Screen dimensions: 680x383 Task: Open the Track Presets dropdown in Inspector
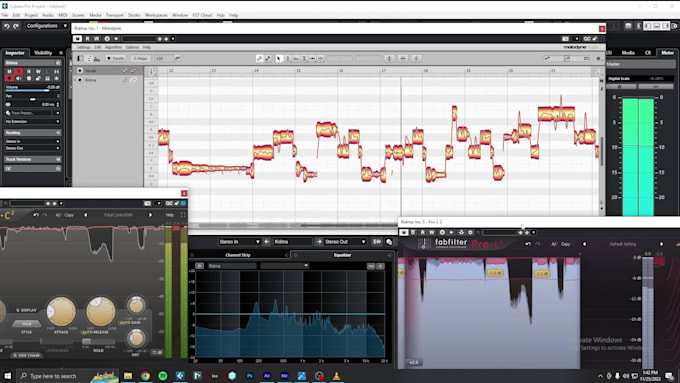[33, 113]
